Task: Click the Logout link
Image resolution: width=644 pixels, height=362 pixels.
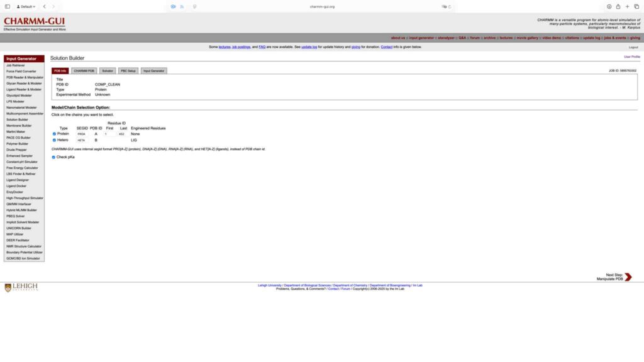Action: (x=633, y=47)
